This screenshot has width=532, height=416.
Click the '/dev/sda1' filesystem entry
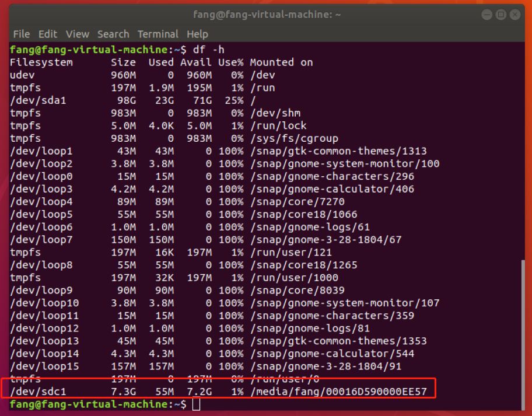pos(38,100)
